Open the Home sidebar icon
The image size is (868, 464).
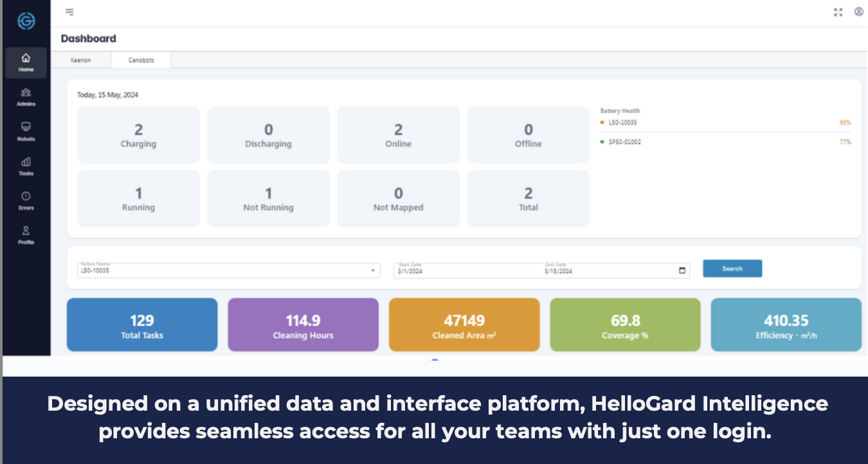(x=26, y=62)
